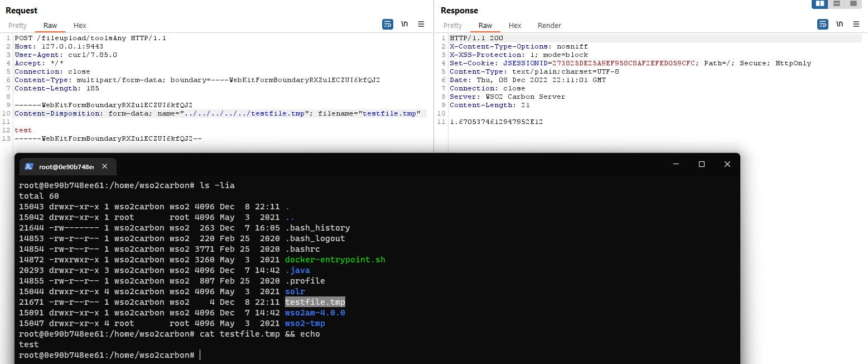The width and height of the screenshot is (868, 364).
Task: Click the solr directory in terminal
Action: (295, 291)
